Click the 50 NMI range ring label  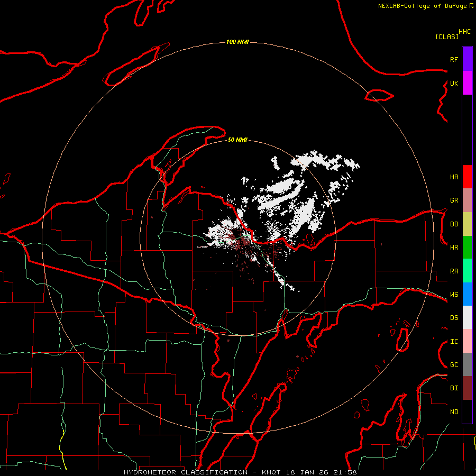click(x=237, y=140)
